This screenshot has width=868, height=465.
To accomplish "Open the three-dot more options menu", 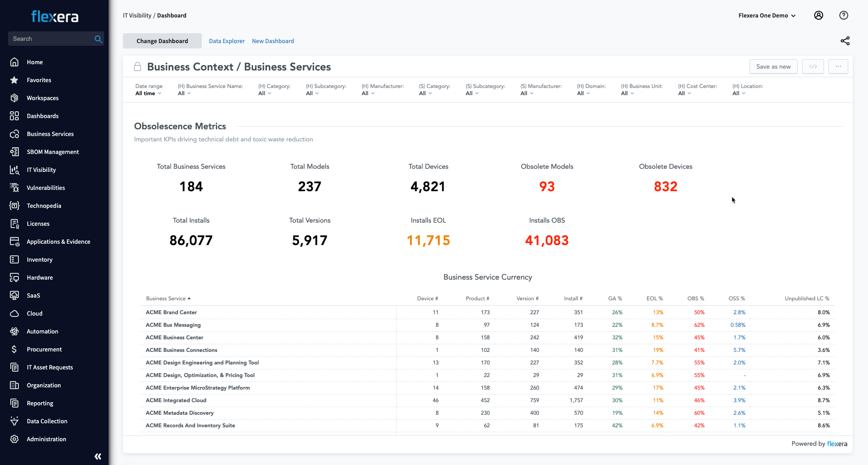I will 838,66.
